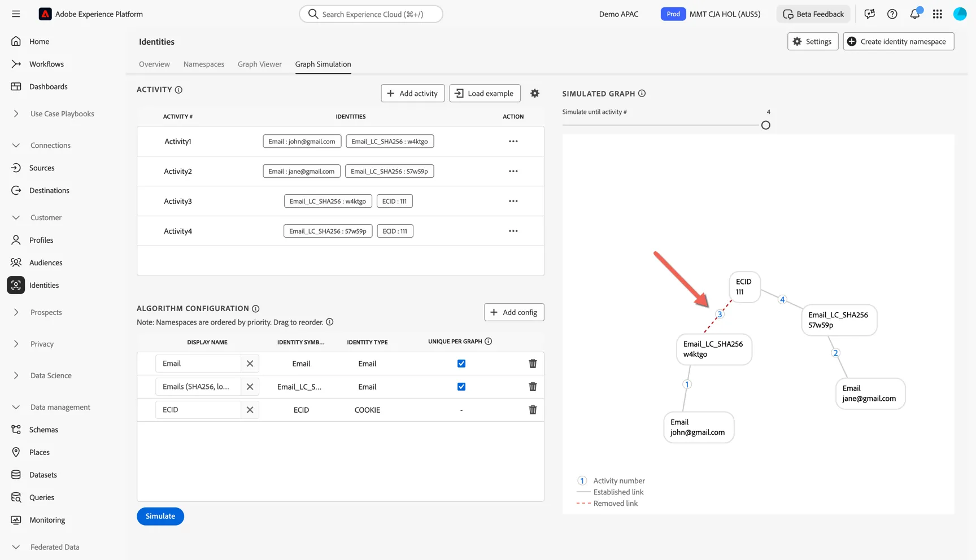Expand the Prospects section
The height and width of the screenshot is (560, 976).
pyautogui.click(x=16, y=312)
